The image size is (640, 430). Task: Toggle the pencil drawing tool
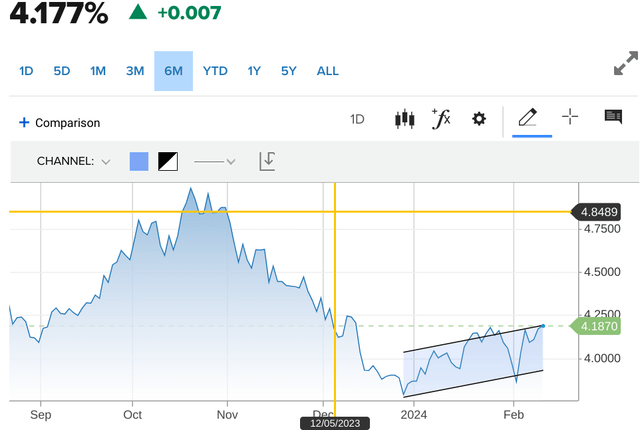527,118
